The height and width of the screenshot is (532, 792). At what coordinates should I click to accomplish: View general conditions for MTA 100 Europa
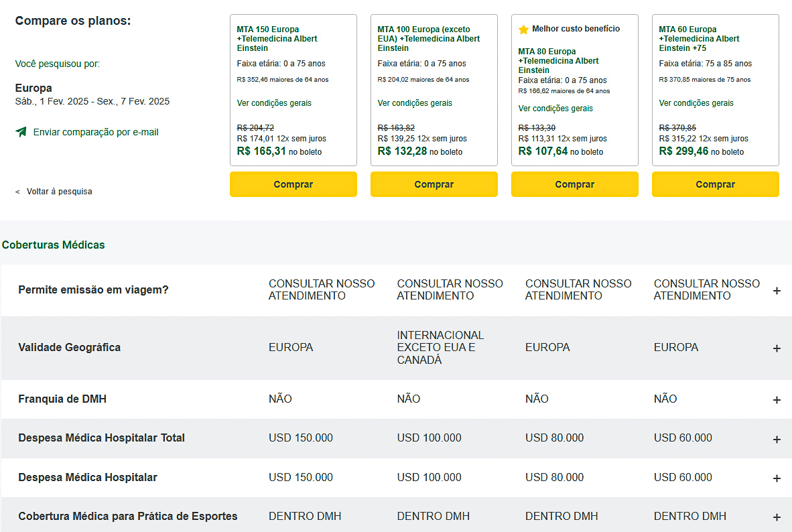pos(415,103)
